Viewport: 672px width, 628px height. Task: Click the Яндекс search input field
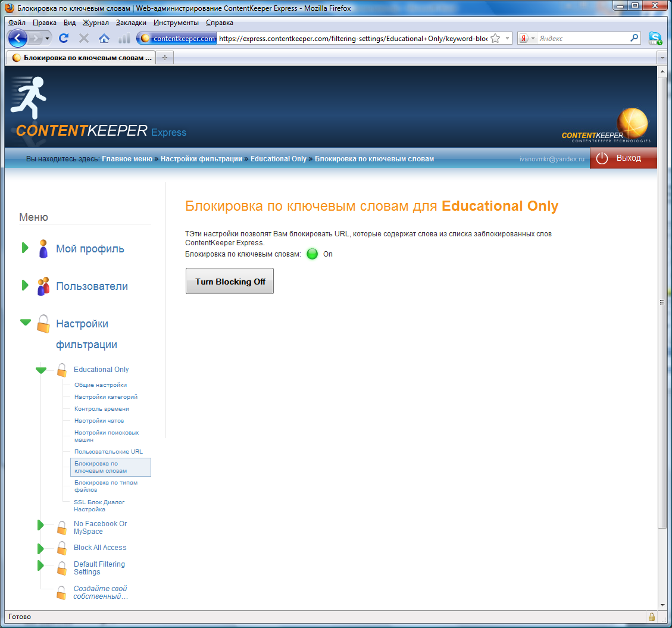point(583,39)
